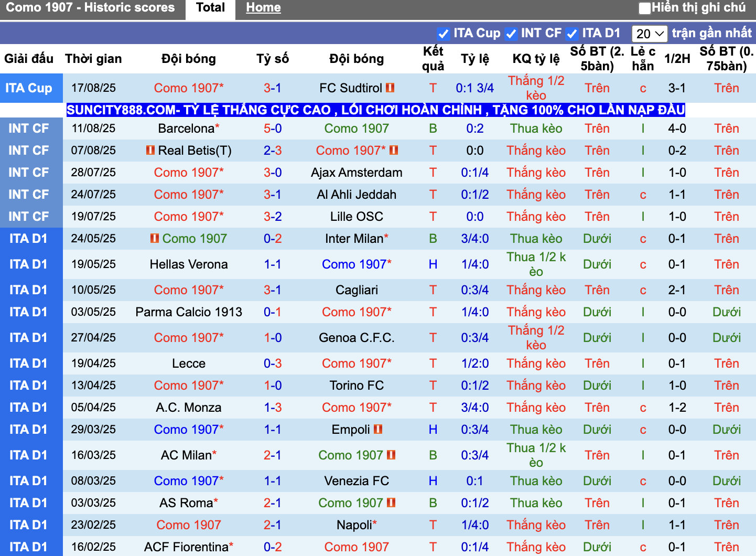
Task: Click red card icon next to FC Sudtirol
Action: pos(390,88)
